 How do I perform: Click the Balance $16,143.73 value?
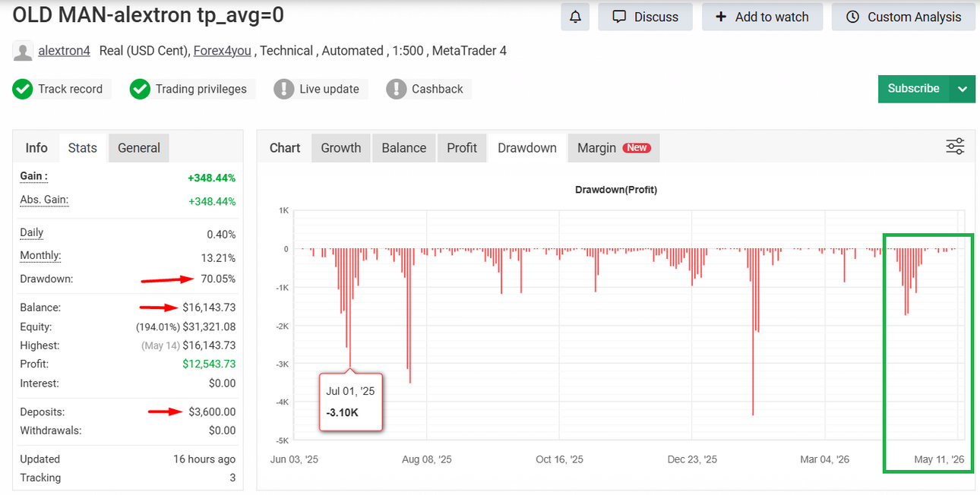pyautogui.click(x=209, y=307)
